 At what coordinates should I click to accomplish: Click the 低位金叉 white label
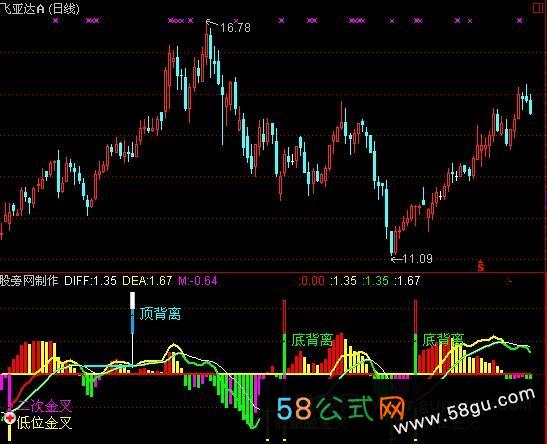(44, 423)
